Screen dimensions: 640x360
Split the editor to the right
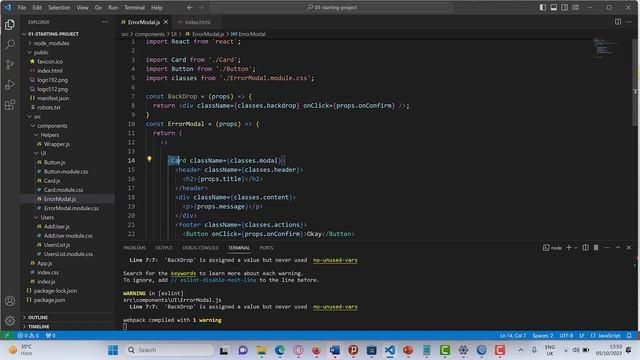[618, 22]
